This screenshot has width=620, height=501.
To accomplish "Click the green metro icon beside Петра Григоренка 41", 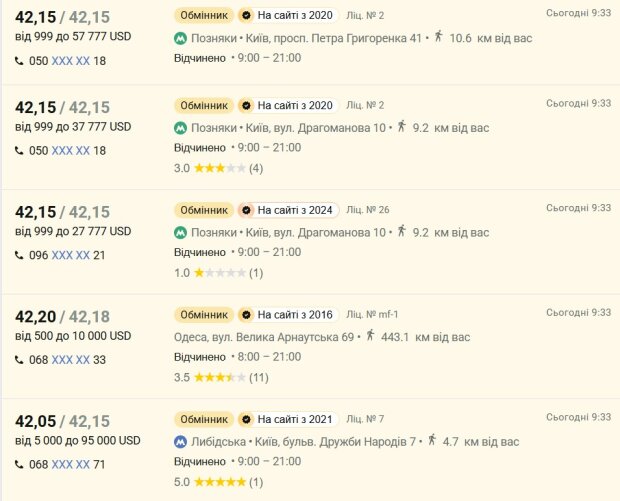I will point(180,38).
